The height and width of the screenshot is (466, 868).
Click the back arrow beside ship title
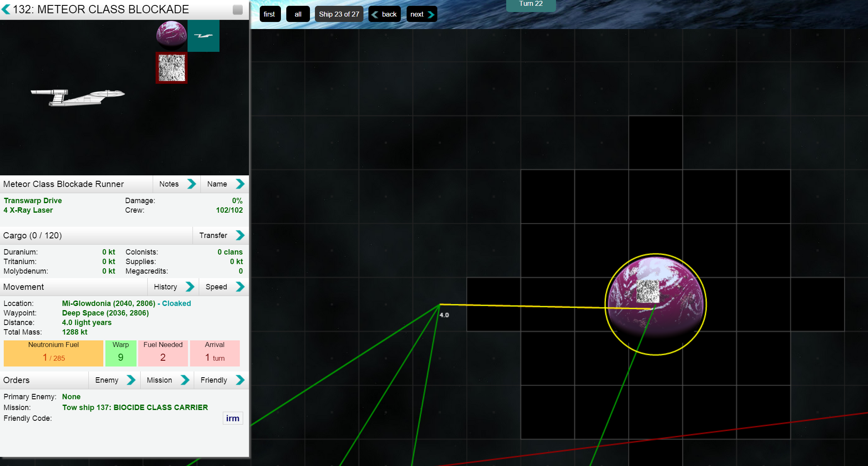point(6,9)
